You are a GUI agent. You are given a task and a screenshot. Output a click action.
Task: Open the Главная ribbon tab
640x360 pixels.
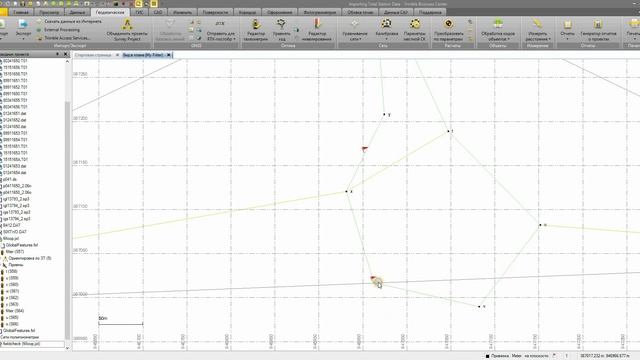click(20, 12)
